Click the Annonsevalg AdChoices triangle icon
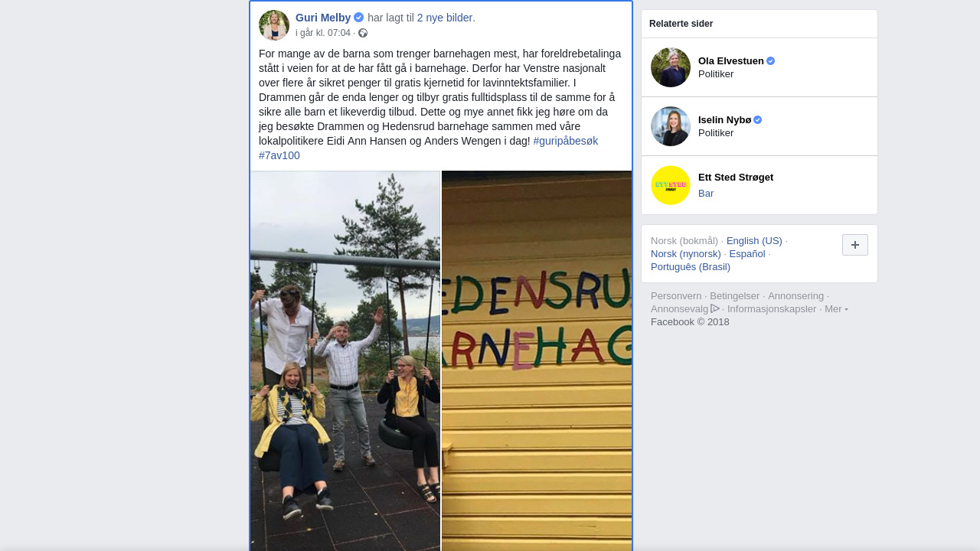Image resolution: width=980 pixels, height=551 pixels. click(x=715, y=308)
